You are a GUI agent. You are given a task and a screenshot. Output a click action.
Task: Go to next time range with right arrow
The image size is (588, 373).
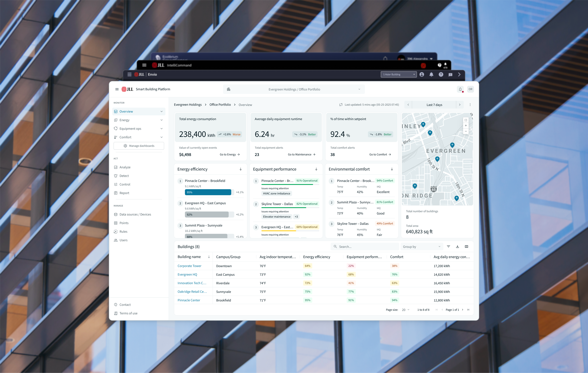pos(460,105)
